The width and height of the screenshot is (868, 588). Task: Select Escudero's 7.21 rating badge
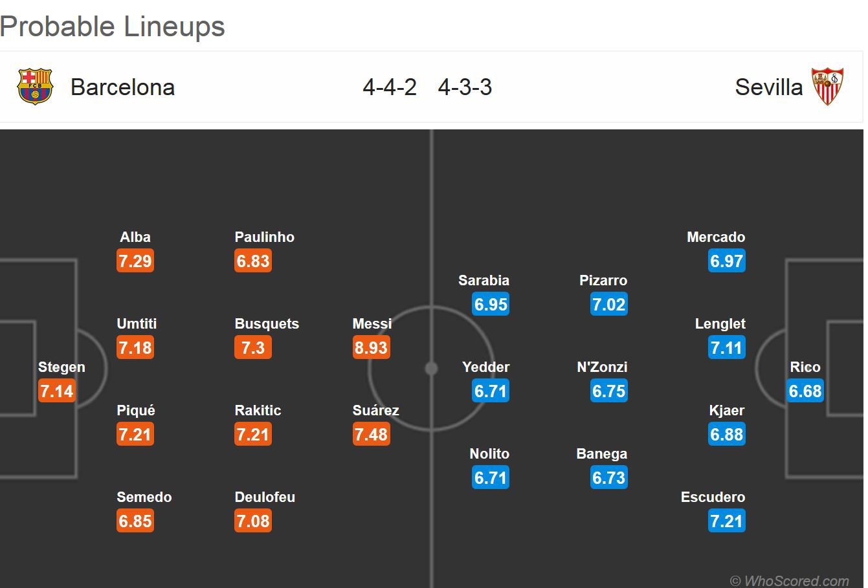tap(727, 521)
